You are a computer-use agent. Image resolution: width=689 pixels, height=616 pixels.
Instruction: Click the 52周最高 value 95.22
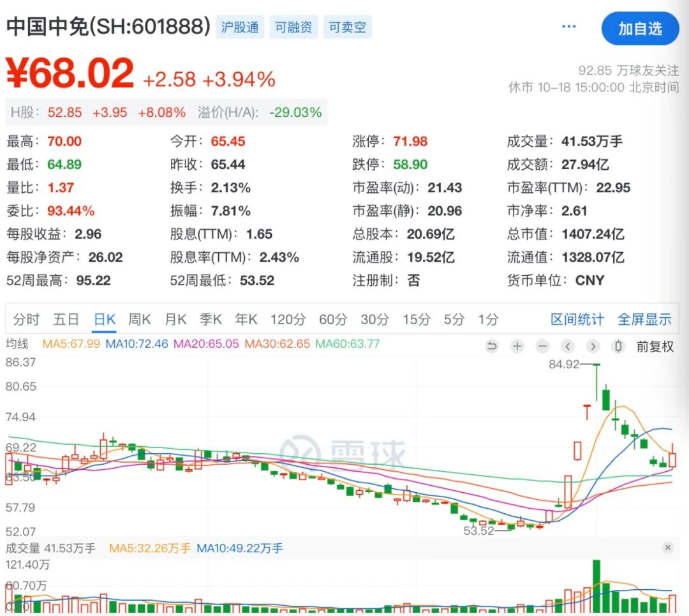(93, 280)
